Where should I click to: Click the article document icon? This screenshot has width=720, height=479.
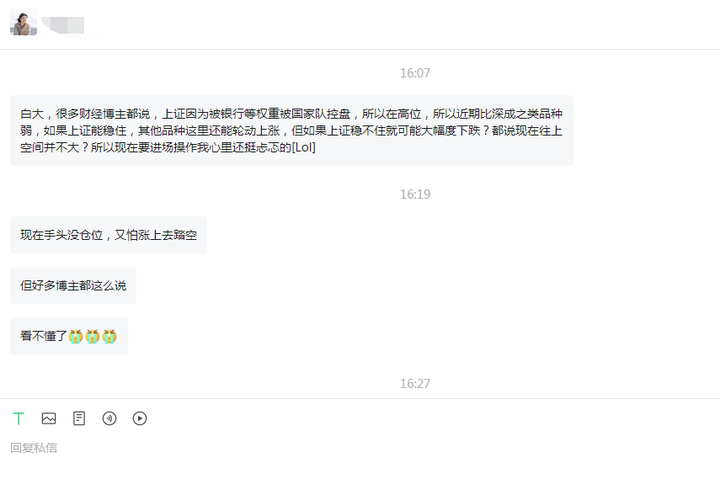[x=79, y=418]
